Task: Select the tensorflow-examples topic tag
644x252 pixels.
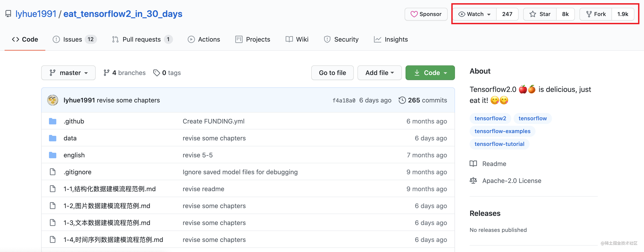Action: [x=502, y=131]
